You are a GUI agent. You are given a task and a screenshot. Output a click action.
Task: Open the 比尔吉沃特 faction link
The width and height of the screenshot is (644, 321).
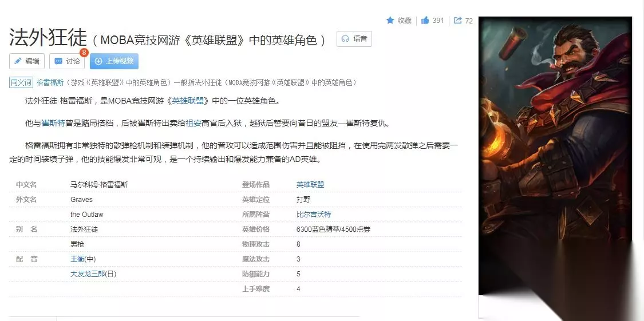313,214
